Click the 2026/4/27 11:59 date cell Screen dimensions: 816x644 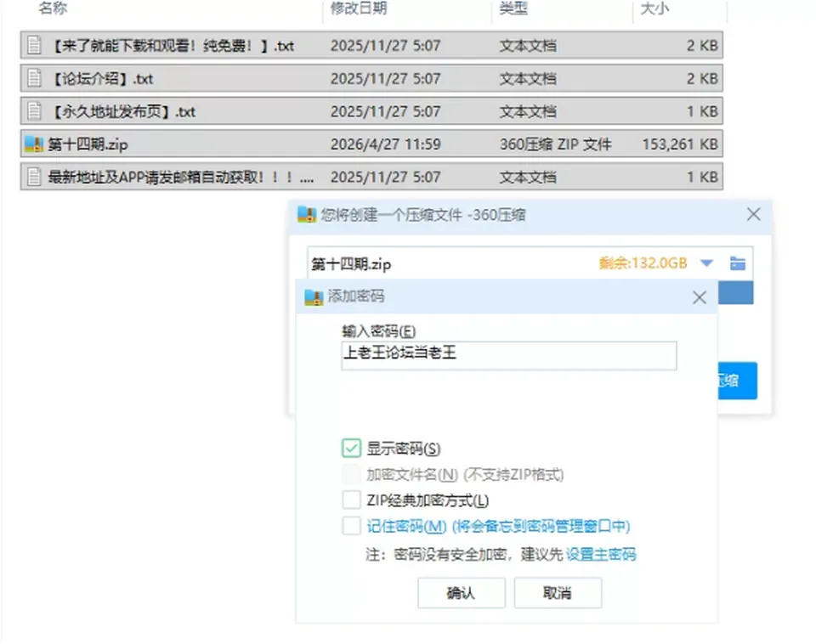pos(386,144)
